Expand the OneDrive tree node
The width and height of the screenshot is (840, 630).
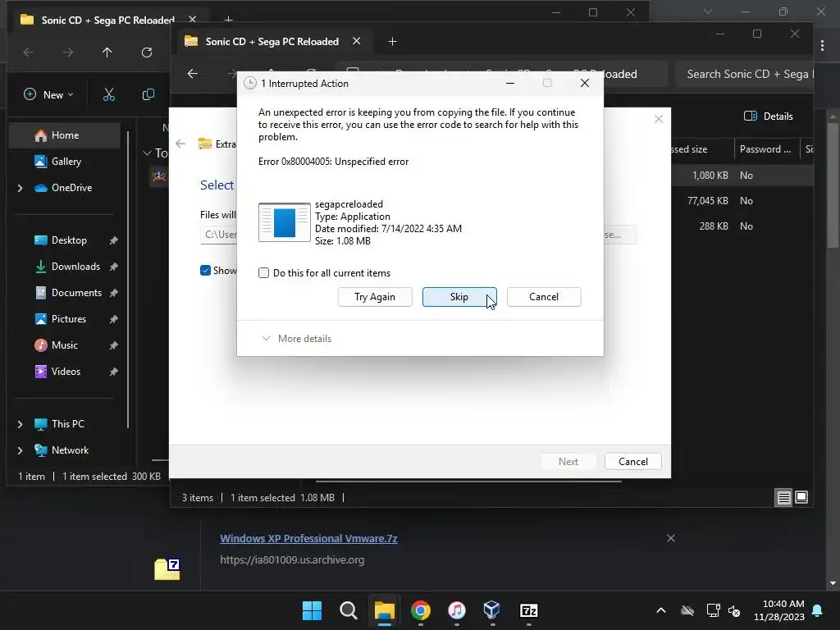click(20, 188)
